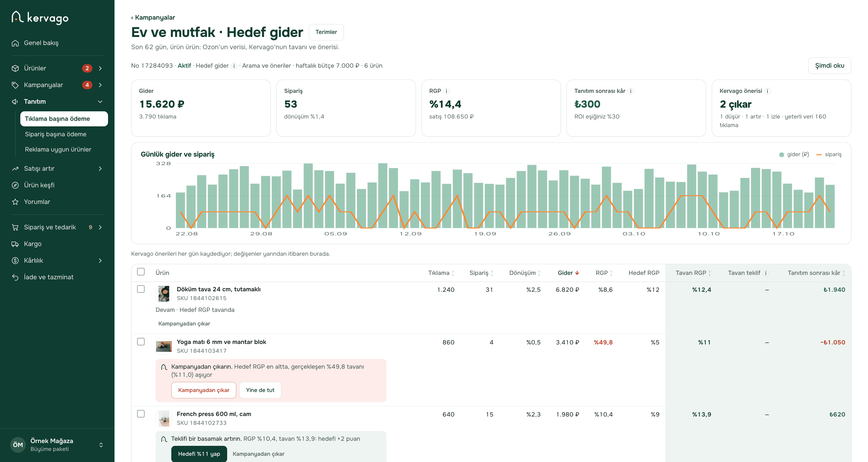Click the Tanıtım megaphone icon
This screenshot has height=462, width=868.
click(x=15, y=101)
